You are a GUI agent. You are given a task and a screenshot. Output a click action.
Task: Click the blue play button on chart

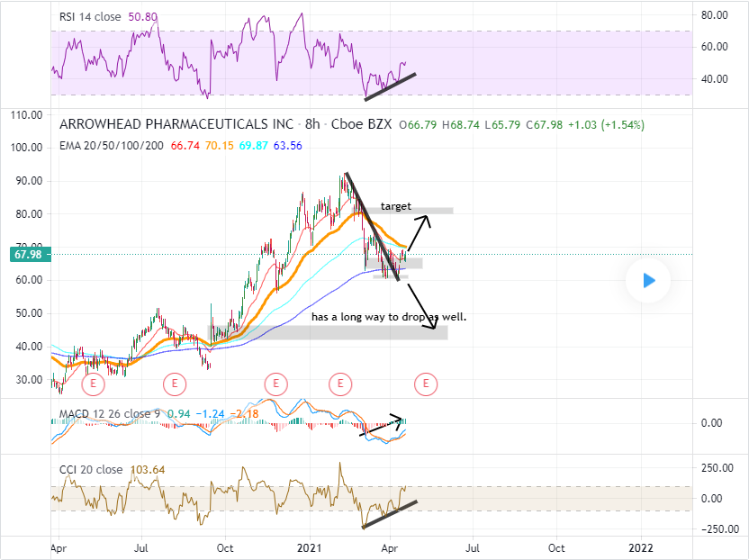pos(649,281)
